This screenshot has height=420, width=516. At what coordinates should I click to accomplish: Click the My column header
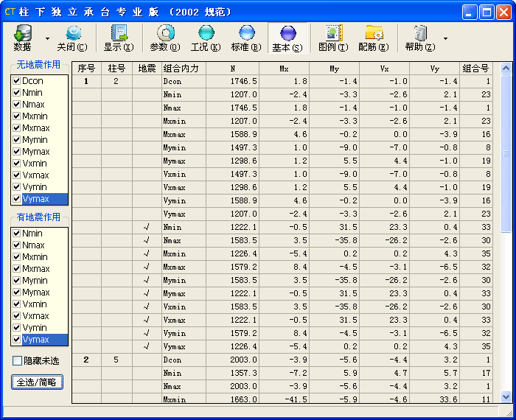pos(335,69)
